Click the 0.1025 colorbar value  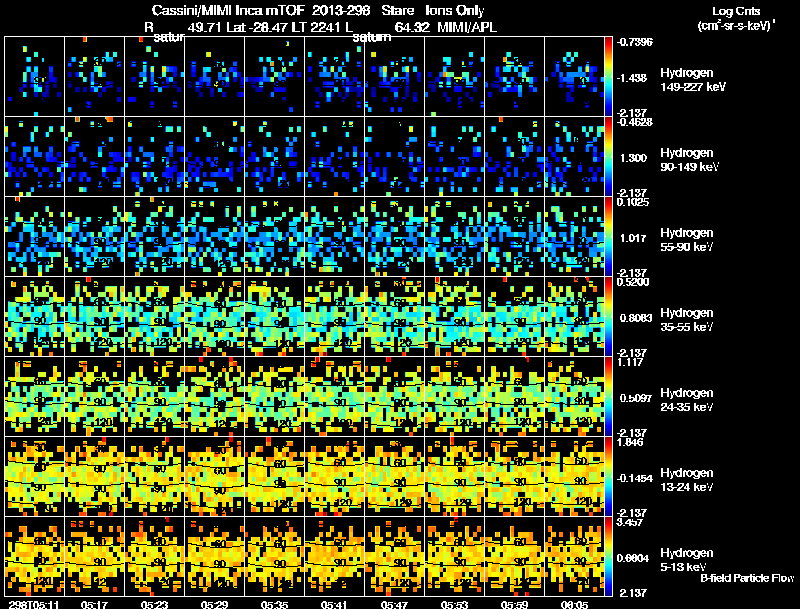[x=633, y=202]
